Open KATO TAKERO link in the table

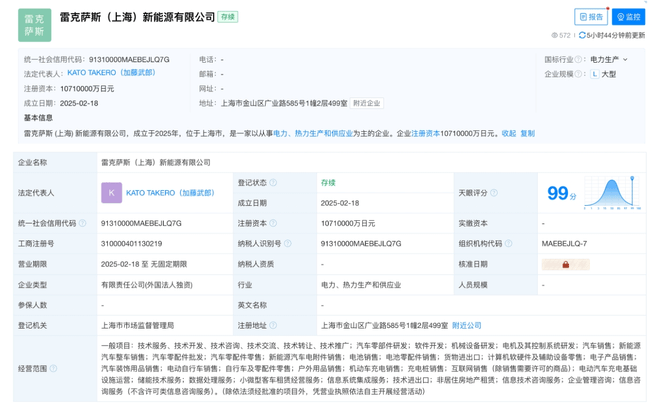pyautogui.click(x=170, y=193)
